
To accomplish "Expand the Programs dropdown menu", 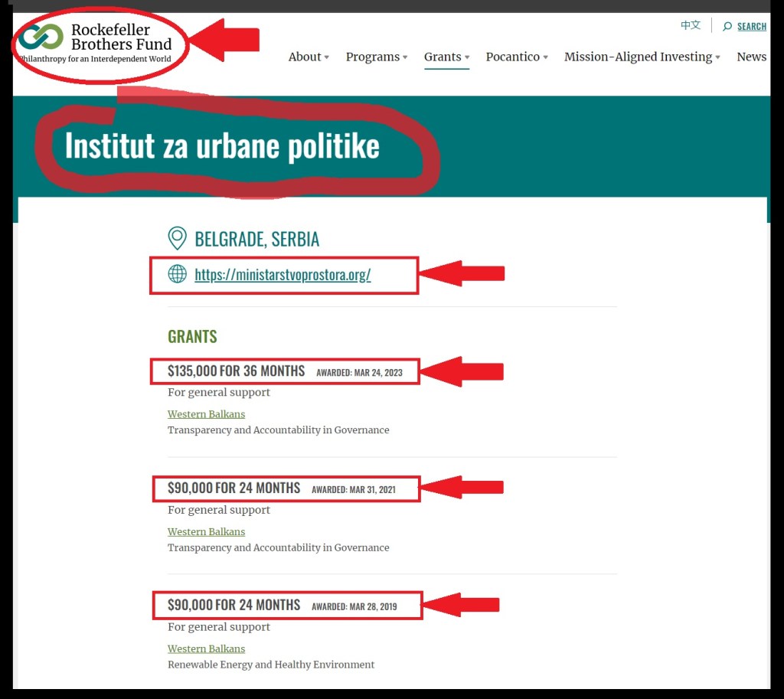I will pos(377,57).
